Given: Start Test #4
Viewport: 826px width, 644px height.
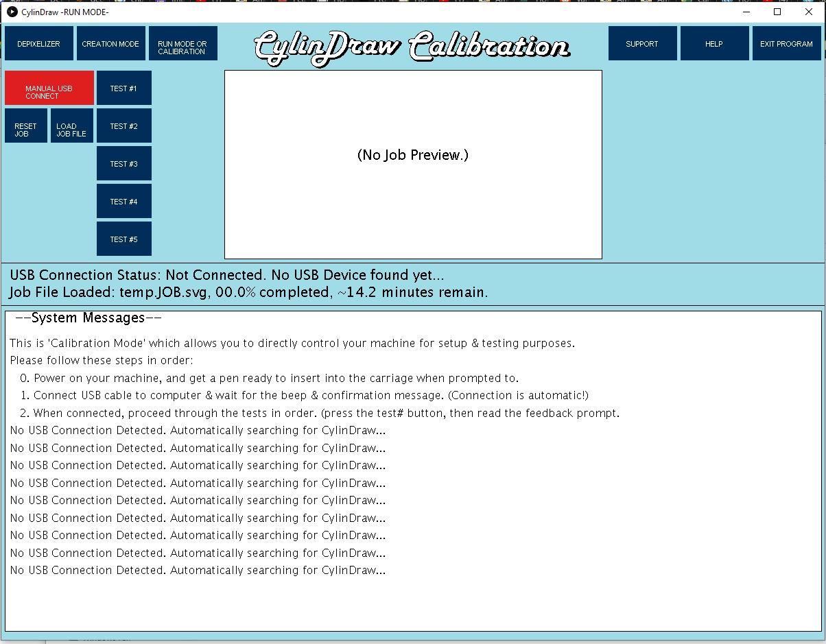Looking at the screenshot, I should click(123, 201).
